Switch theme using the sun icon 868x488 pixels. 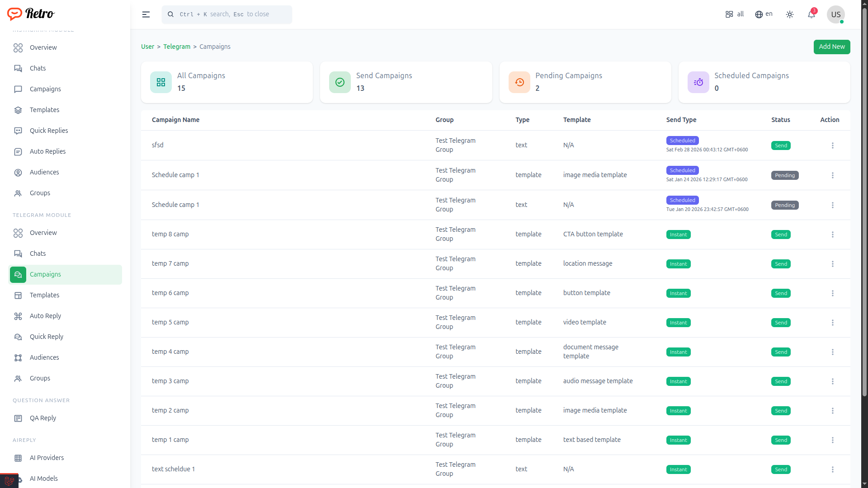(789, 14)
